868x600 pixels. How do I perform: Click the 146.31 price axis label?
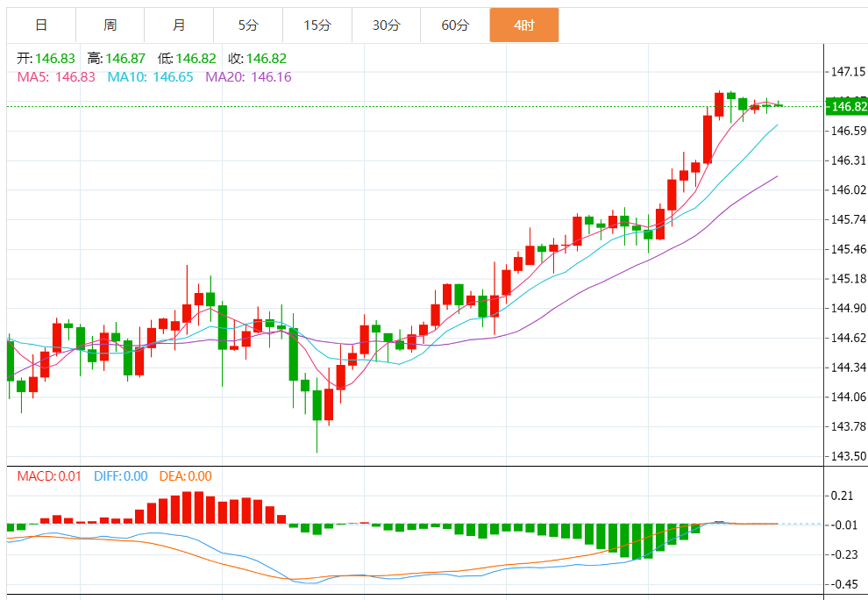pos(848,161)
